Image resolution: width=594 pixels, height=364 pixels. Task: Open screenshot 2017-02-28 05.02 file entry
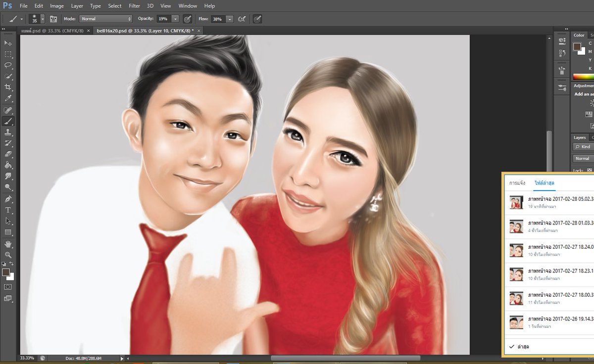pyautogui.click(x=550, y=202)
